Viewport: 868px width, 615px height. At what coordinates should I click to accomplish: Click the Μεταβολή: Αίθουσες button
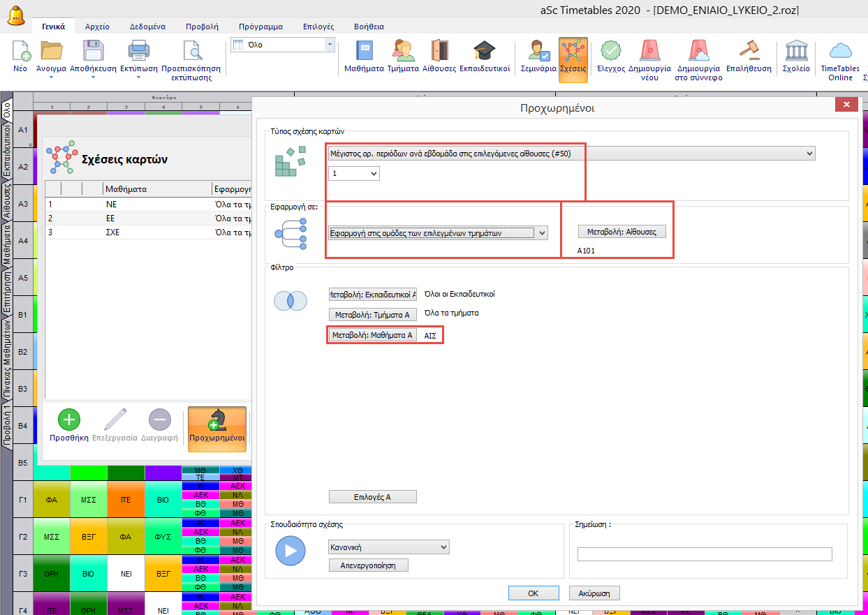click(x=621, y=232)
